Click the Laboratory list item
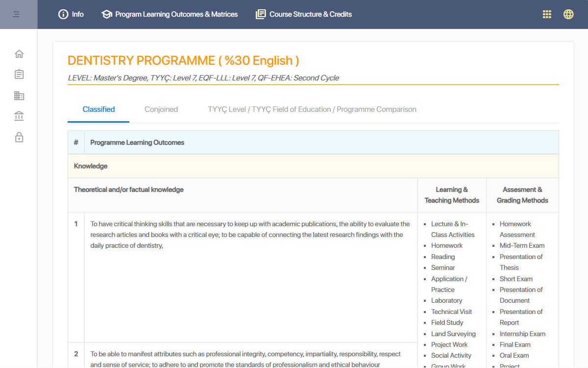This screenshot has height=368, width=588. coord(446,300)
